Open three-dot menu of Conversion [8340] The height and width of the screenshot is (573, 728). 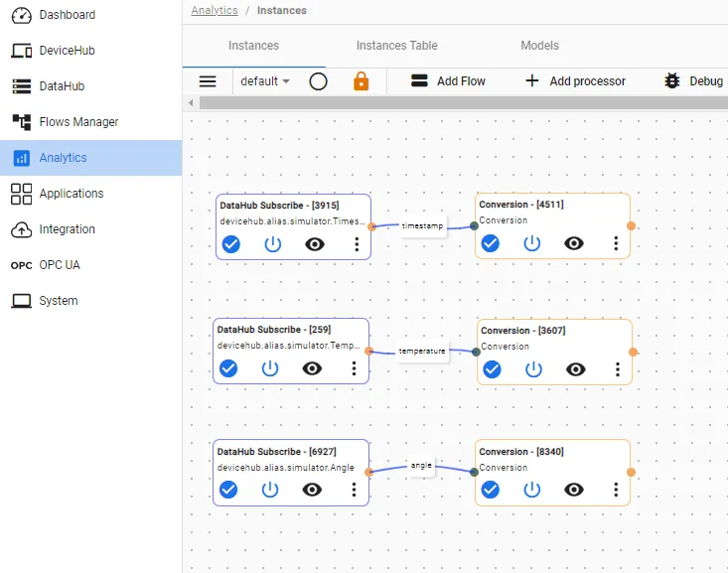pos(616,490)
